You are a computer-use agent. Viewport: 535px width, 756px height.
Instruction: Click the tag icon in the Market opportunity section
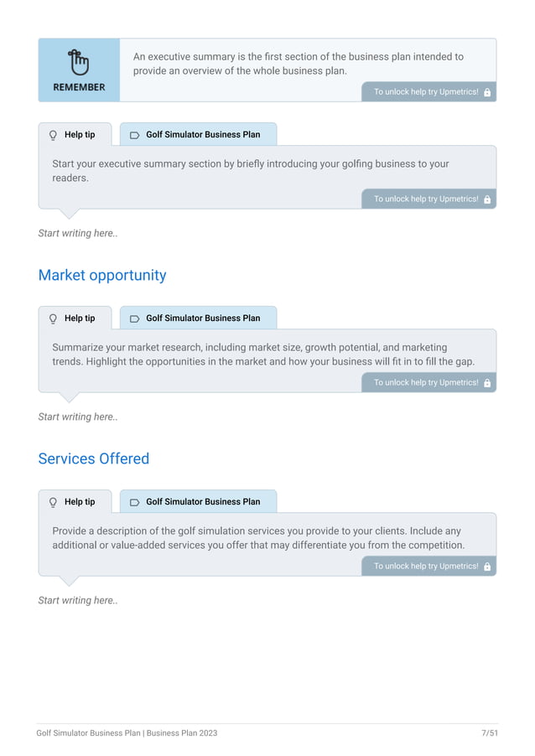point(135,318)
